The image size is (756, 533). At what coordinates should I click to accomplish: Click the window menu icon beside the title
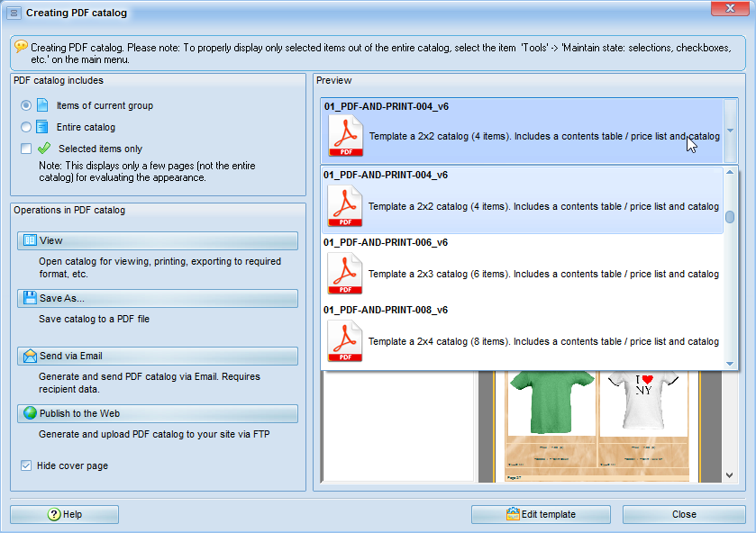point(14,13)
